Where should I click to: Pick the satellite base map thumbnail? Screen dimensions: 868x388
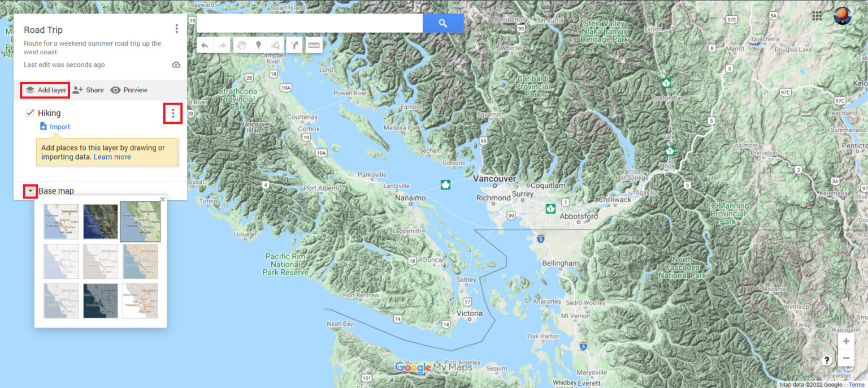pos(101,222)
